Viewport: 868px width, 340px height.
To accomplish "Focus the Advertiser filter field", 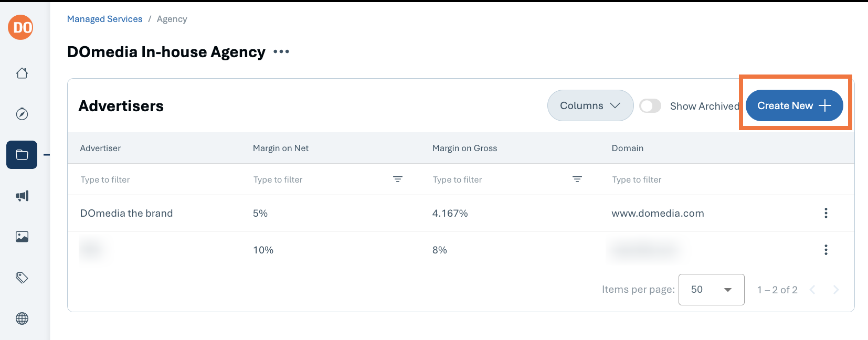I will (157, 179).
